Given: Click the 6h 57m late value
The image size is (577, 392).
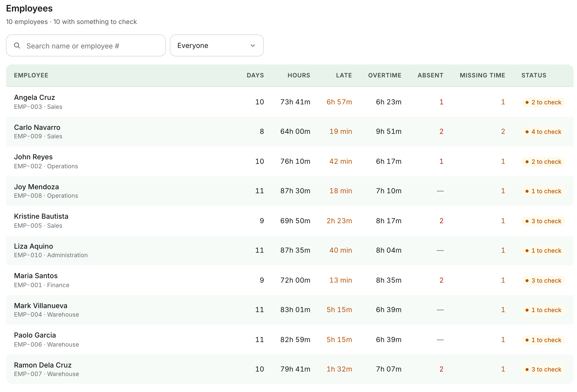Looking at the screenshot, I should click(x=339, y=102).
